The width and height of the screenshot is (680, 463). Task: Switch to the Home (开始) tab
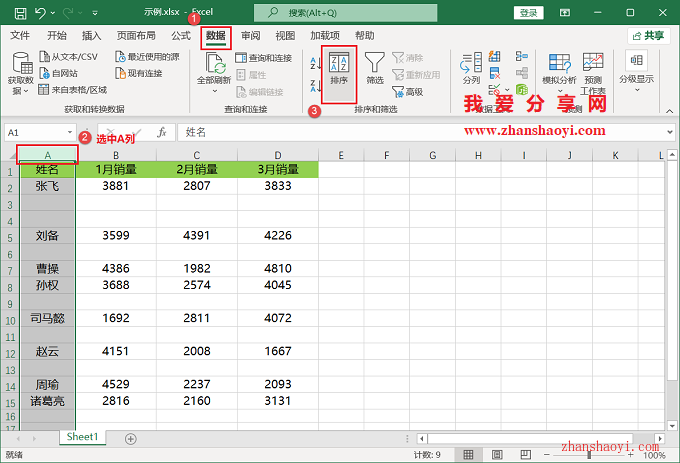point(57,36)
